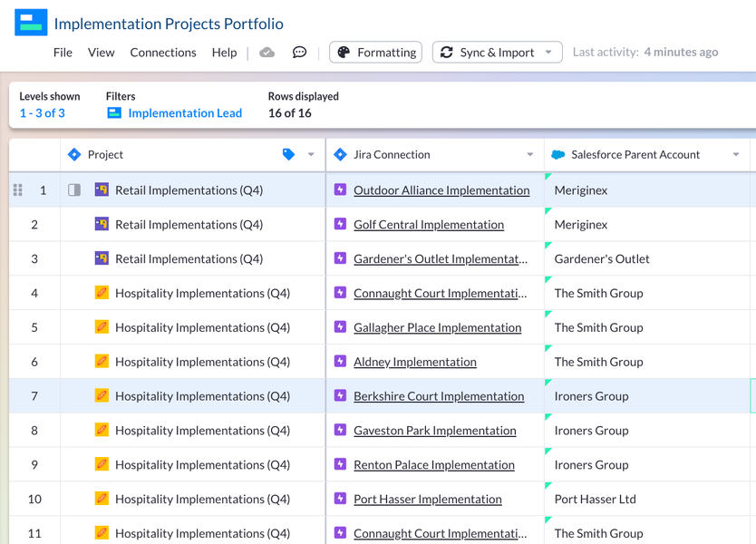Click the Jira epic icon beside Outdoor Alliance
756x544 pixels.
341,189
